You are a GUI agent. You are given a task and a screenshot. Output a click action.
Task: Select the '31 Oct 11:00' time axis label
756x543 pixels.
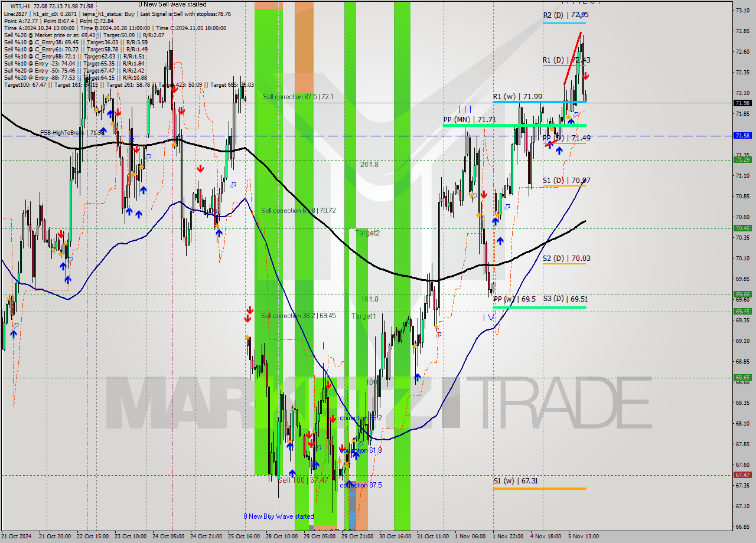432,537
